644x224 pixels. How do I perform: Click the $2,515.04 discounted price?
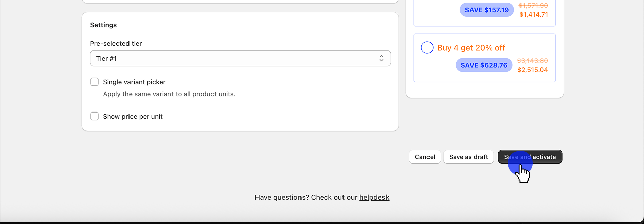coord(532,70)
